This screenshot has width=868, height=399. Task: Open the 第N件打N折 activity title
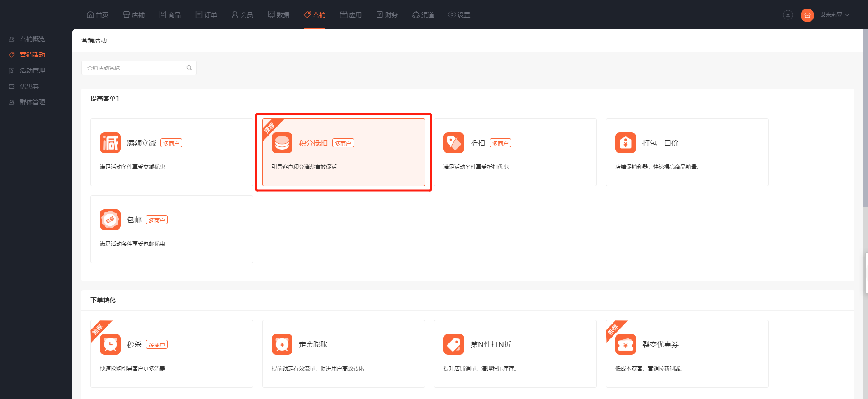pos(491,344)
